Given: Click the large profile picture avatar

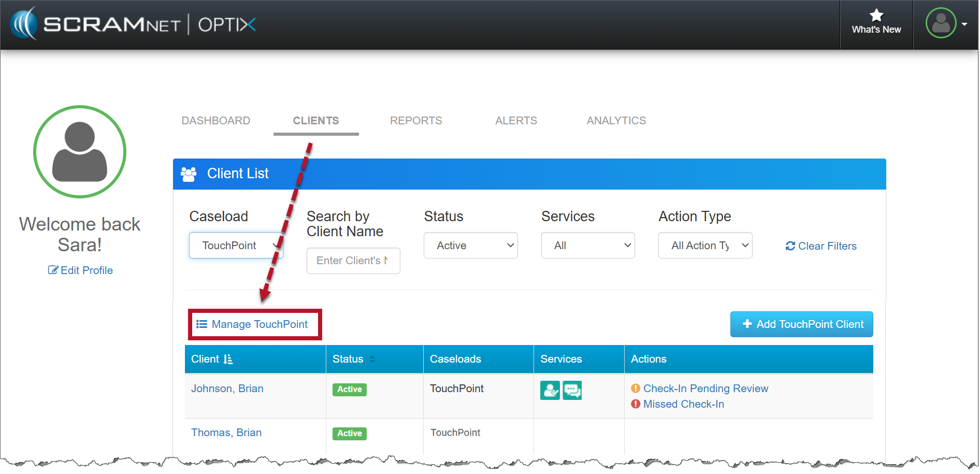Looking at the screenshot, I should 80,152.
